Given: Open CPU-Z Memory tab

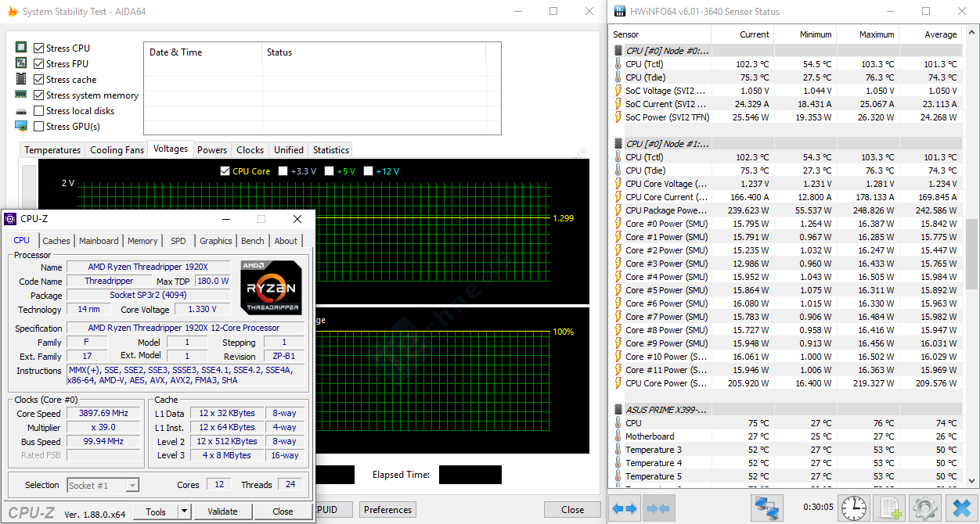Looking at the screenshot, I should (142, 241).
